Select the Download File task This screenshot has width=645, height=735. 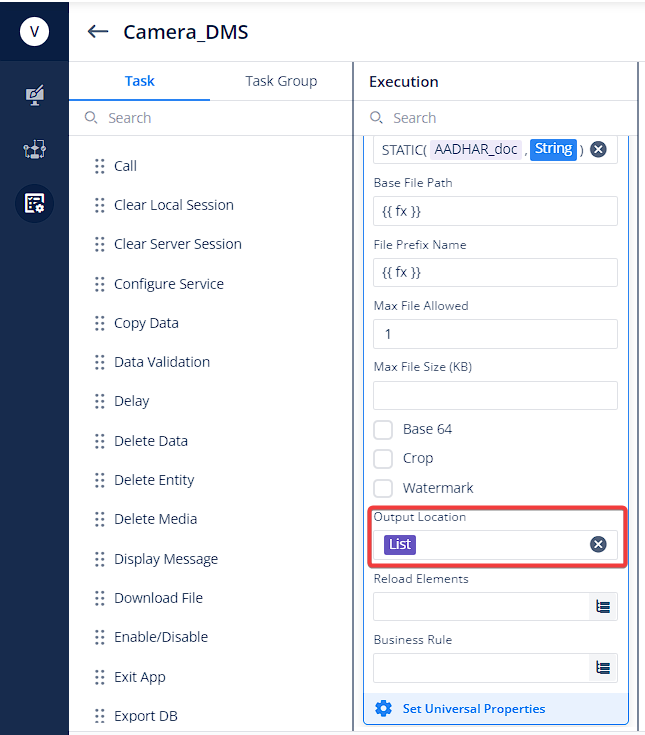coord(158,598)
